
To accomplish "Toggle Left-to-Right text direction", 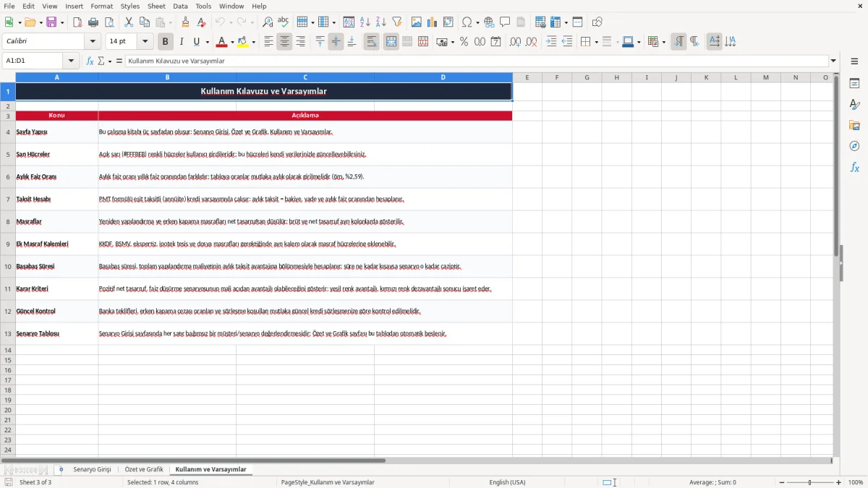I will click(678, 42).
